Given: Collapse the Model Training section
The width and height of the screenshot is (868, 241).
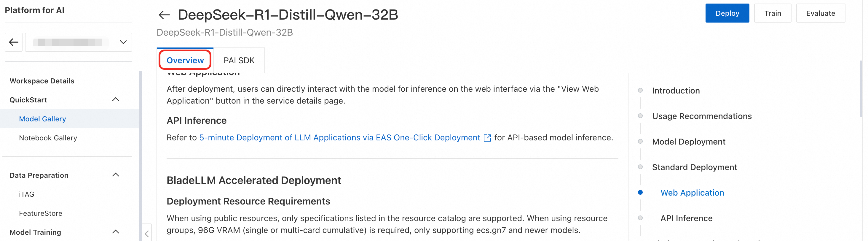Looking at the screenshot, I should (x=116, y=232).
